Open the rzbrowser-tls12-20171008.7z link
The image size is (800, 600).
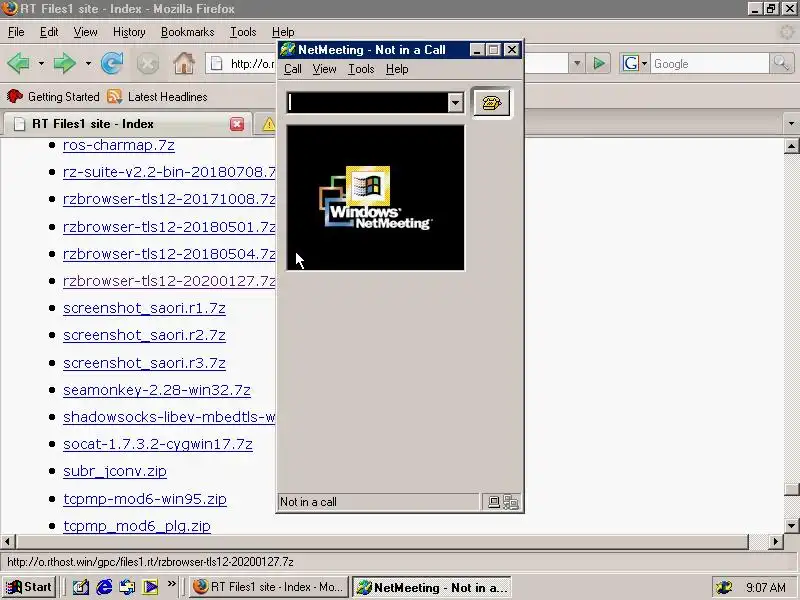pos(169,199)
